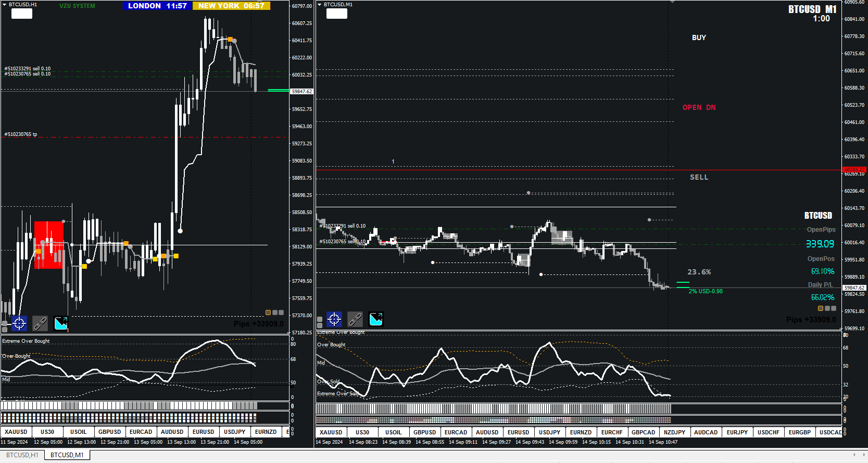Switch to the BTCUSD,M1 chart tab
The height and width of the screenshot is (463, 868).
(x=67, y=455)
